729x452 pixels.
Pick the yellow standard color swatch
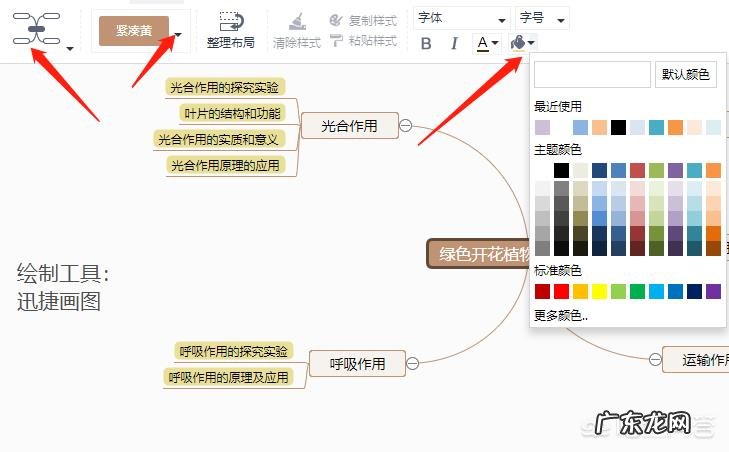coord(600,291)
